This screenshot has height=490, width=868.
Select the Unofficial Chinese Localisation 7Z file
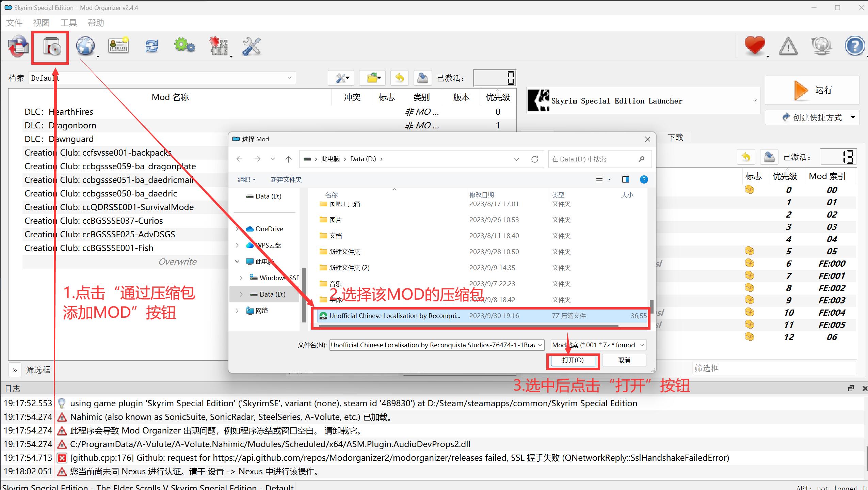[394, 316]
